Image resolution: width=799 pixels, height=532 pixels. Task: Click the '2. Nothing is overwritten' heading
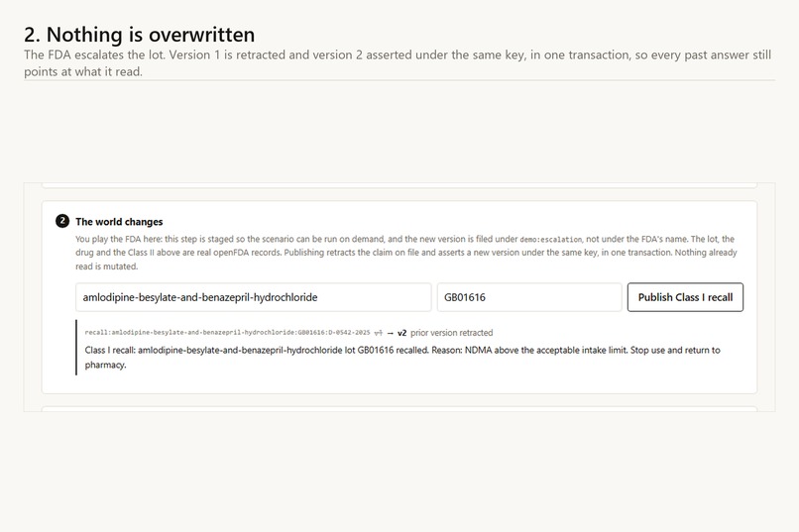click(139, 35)
